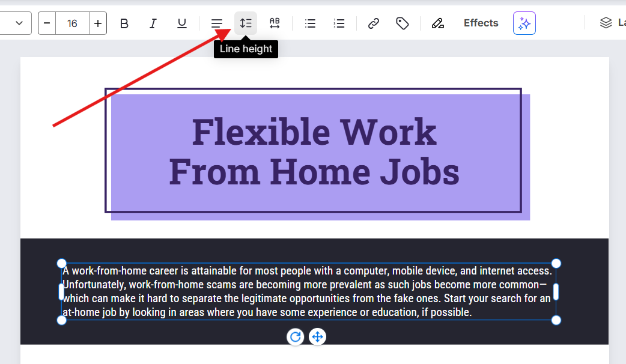Apply numbered list formatting
Viewport: 626px width, 364px height.
339,23
